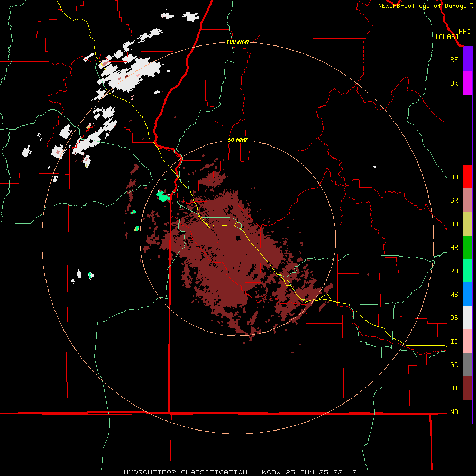The width and height of the screenshot is (476, 476).
Task: Click the green rain echo west of the radar
Action: pyautogui.click(x=163, y=196)
